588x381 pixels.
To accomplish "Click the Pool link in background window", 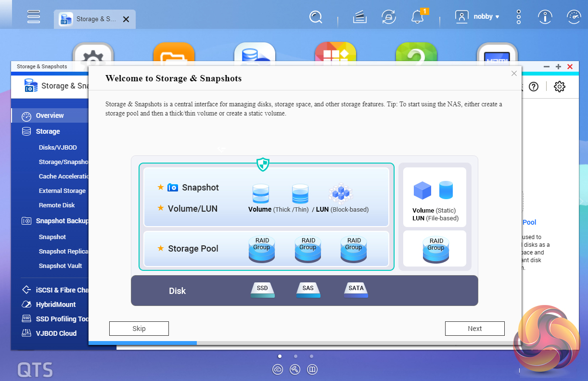I will pos(529,222).
